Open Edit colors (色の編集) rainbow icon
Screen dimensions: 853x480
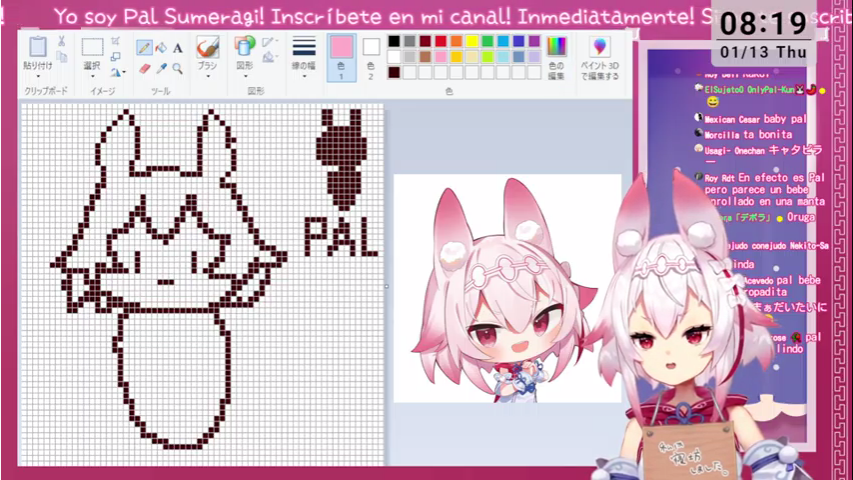pos(556,46)
